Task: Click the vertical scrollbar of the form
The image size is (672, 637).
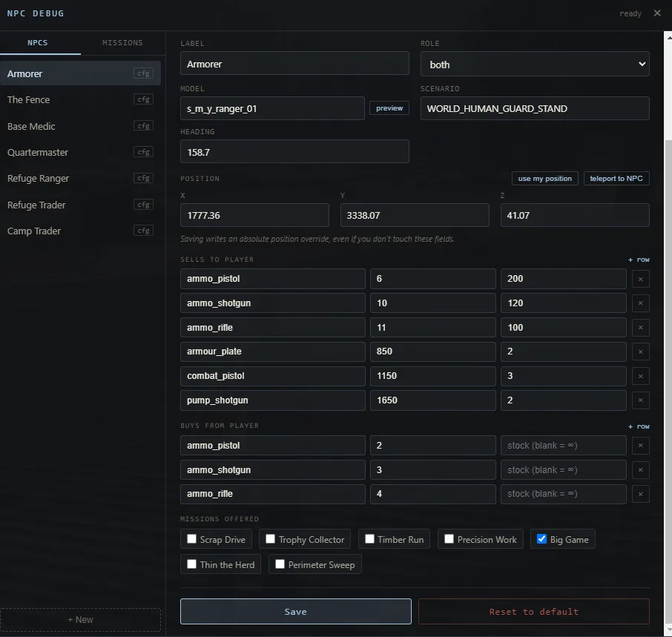Action: pos(668,381)
